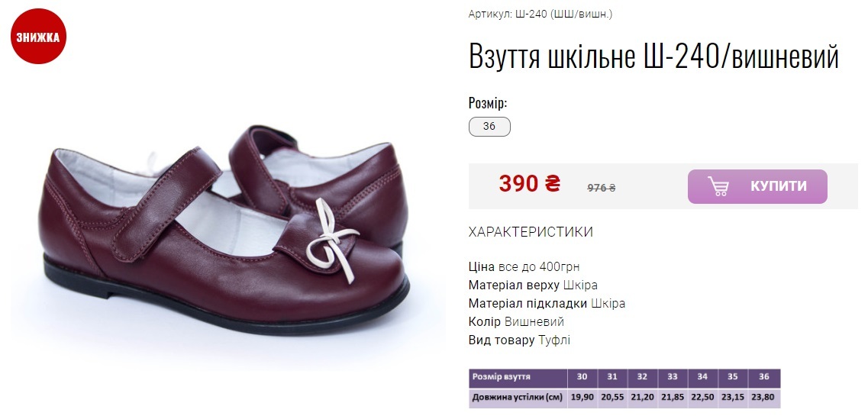Screen dimensions: 868x416
Task: Click the Шкіра link for lining material
Action: [608, 304]
